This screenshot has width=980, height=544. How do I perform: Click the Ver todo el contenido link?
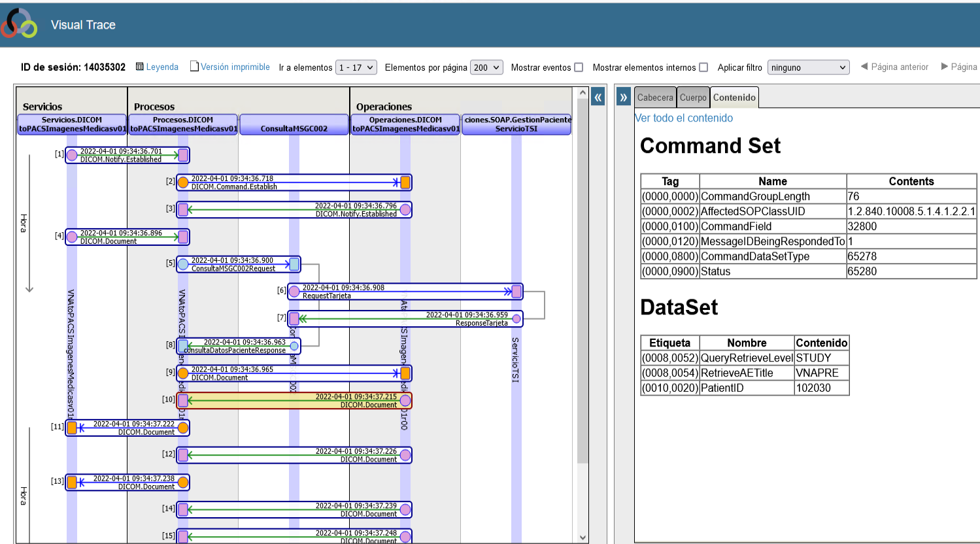click(684, 118)
